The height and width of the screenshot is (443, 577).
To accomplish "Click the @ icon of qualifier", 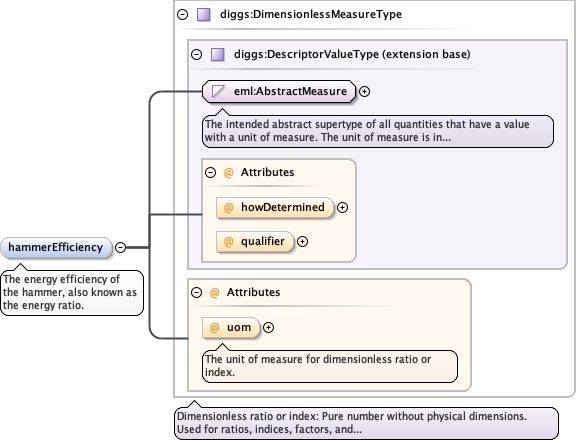I will click(229, 242).
